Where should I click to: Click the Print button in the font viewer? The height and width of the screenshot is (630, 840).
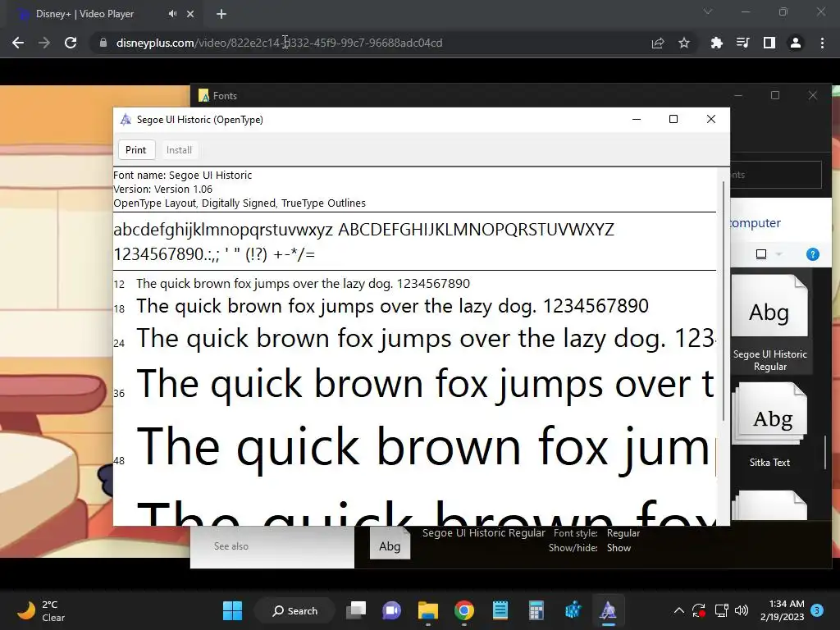click(135, 150)
